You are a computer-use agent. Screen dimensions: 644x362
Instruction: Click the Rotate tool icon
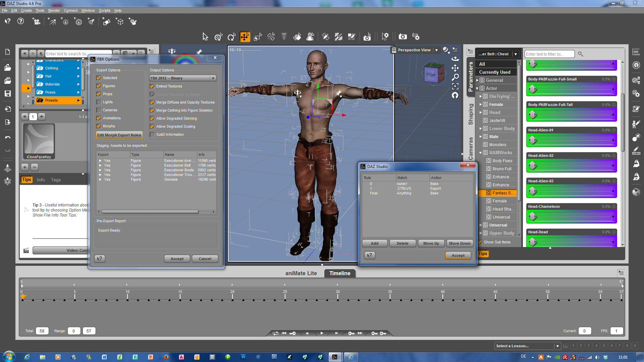pyautogui.click(x=231, y=37)
